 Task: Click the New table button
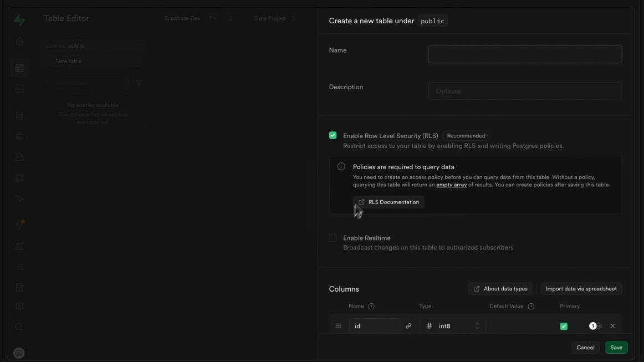click(93, 61)
